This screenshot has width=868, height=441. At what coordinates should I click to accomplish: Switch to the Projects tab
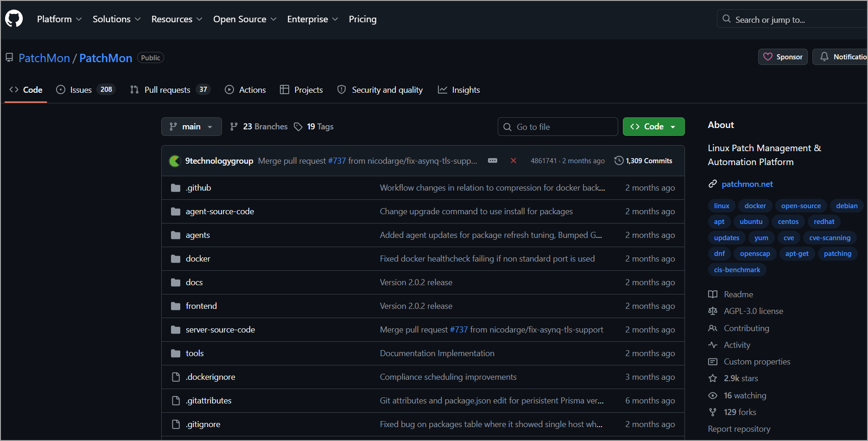coord(301,89)
